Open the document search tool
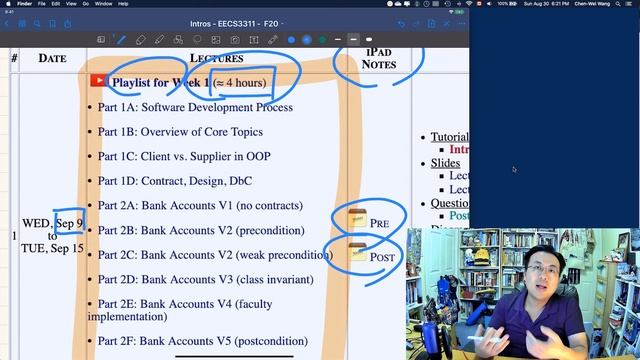Viewport: 640px width, 360px height. 37,24
